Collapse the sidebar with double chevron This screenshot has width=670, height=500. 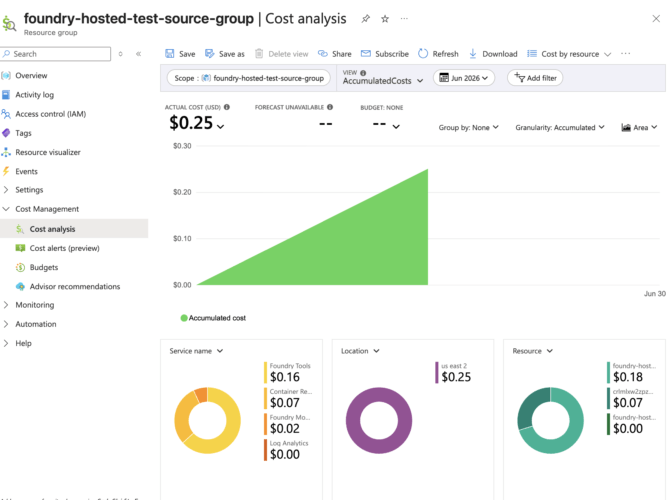138,54
